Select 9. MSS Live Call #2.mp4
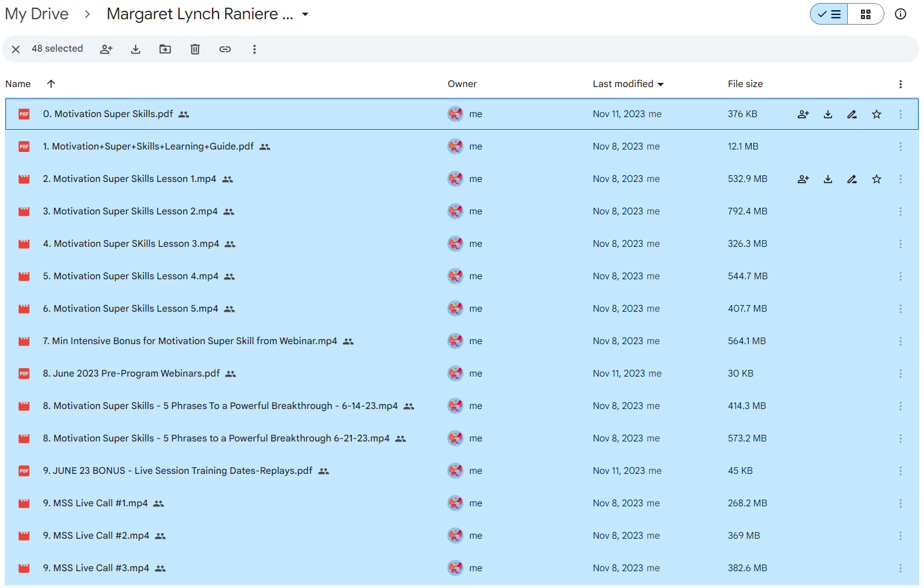Viewport: 924px width, 588px height. point(462,536)
